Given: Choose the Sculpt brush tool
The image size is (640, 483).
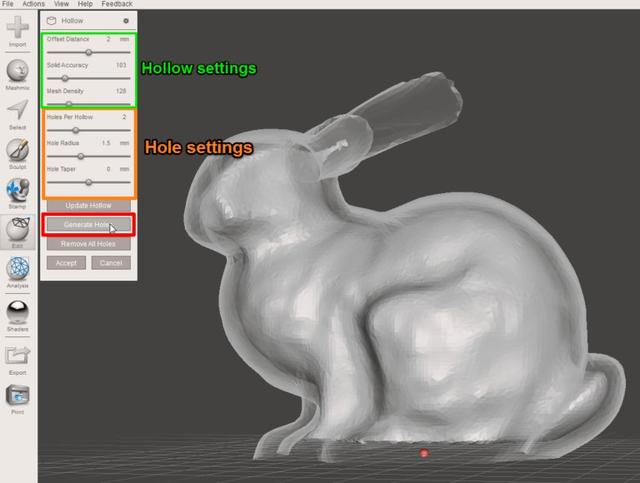Looking at the screenshot, I should pos(17,151).
